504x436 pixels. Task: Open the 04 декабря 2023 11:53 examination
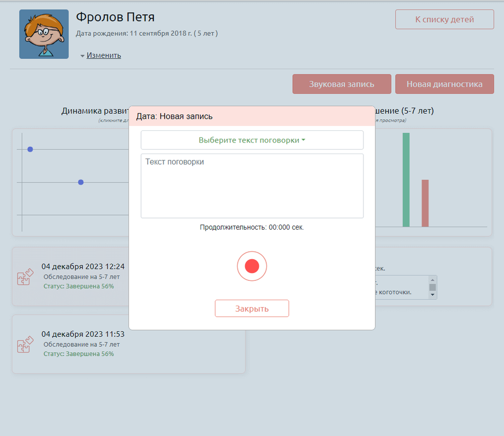[83, 334]
